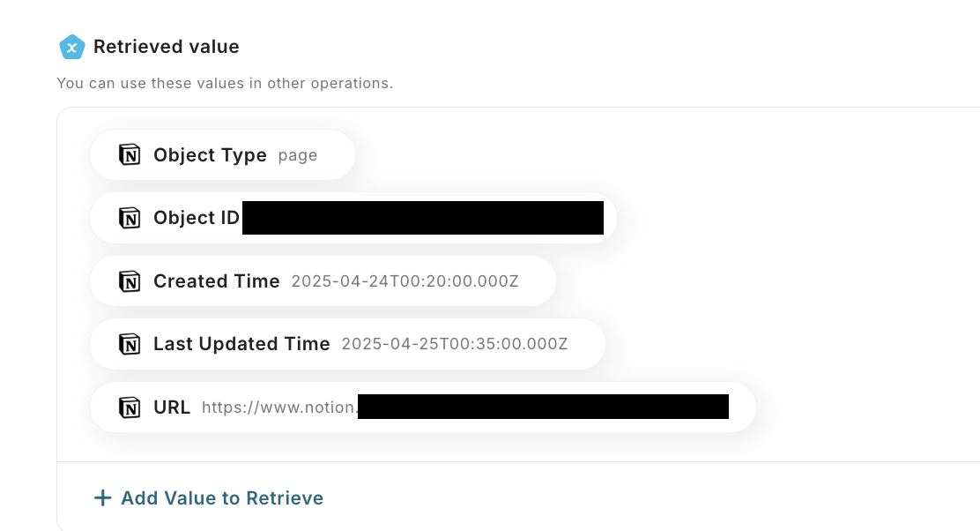This screenshot has height=531, width=980.
Task: Pick the Created Time label
Action: point(216,281)
